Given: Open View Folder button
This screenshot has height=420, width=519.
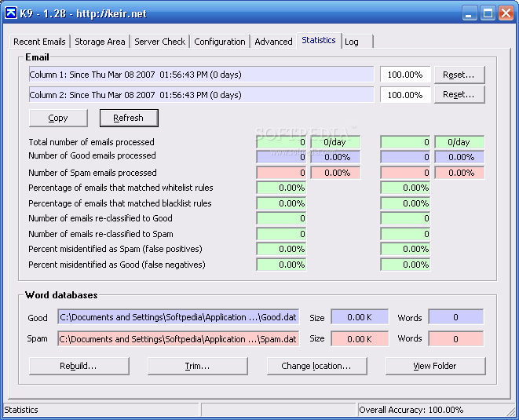Looking at the screenshot, I should click(435, 366).
